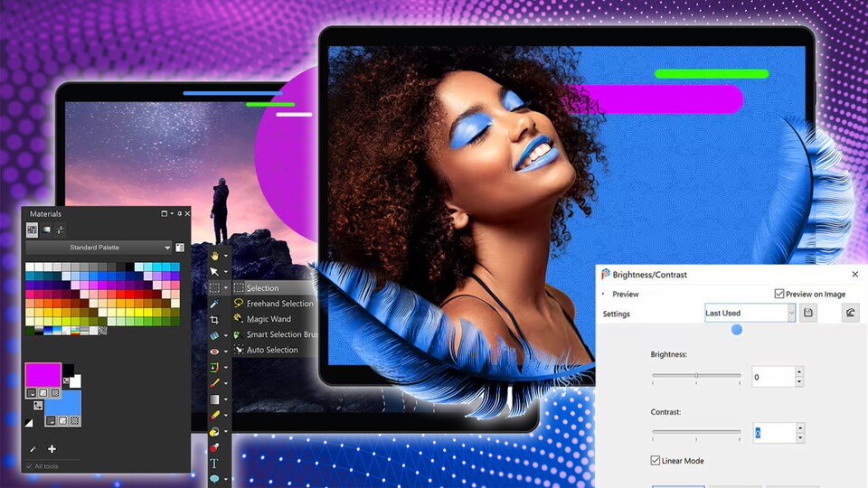Image resolution: width=868 pixels, height=488 pixels.
Task: Decrease Brightness value with down stepper
Action: click(798, 381)
